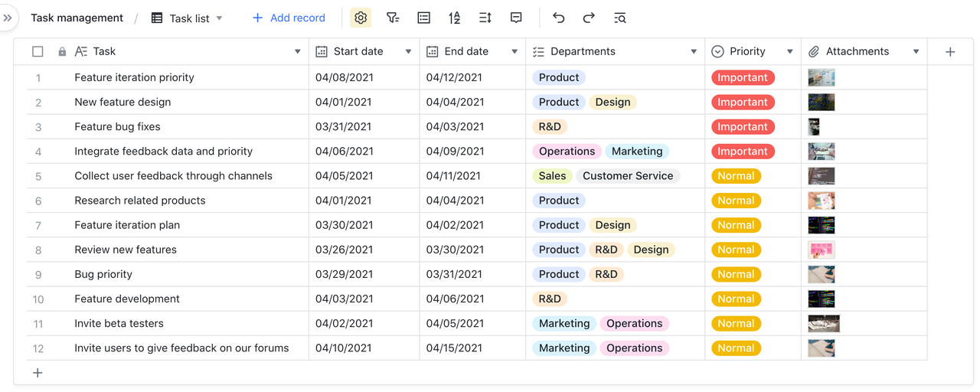Click the undo arrow
The height and width of the screenshot is (392, 980).
(x=559, y=18)
